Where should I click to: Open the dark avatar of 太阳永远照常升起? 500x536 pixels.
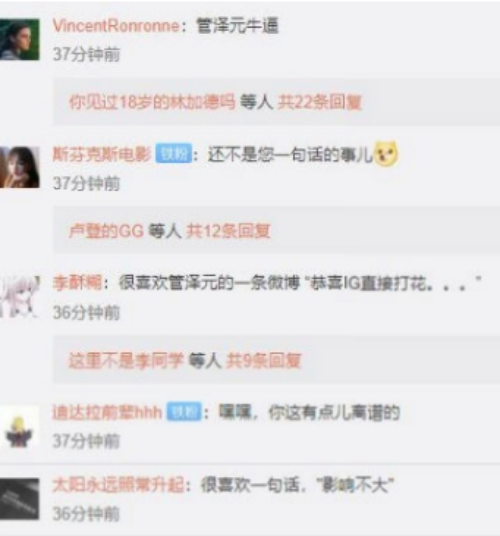(x=19, y=499)
